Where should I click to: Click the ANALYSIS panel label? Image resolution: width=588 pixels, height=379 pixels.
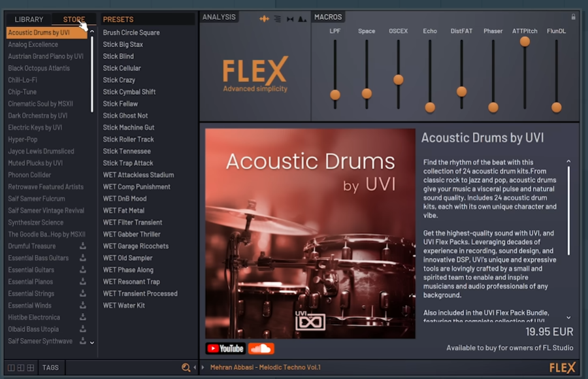(x=219, y=17)
